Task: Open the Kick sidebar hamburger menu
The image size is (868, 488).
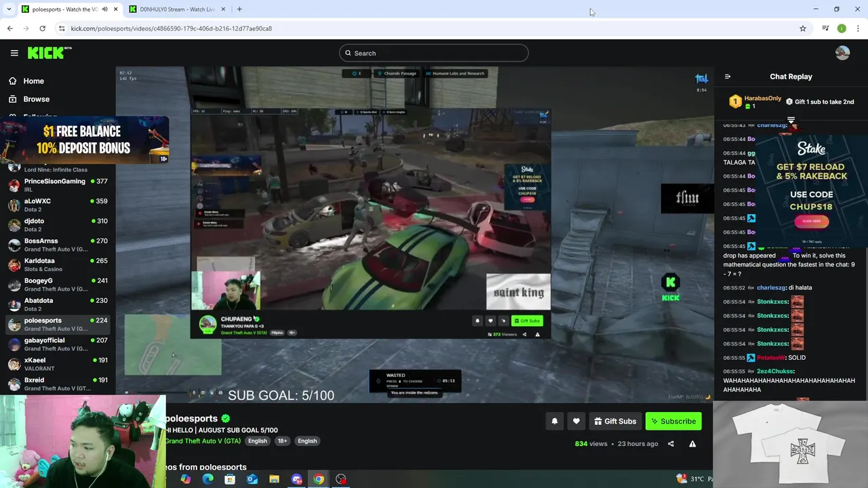Action: tap(14, 53)
